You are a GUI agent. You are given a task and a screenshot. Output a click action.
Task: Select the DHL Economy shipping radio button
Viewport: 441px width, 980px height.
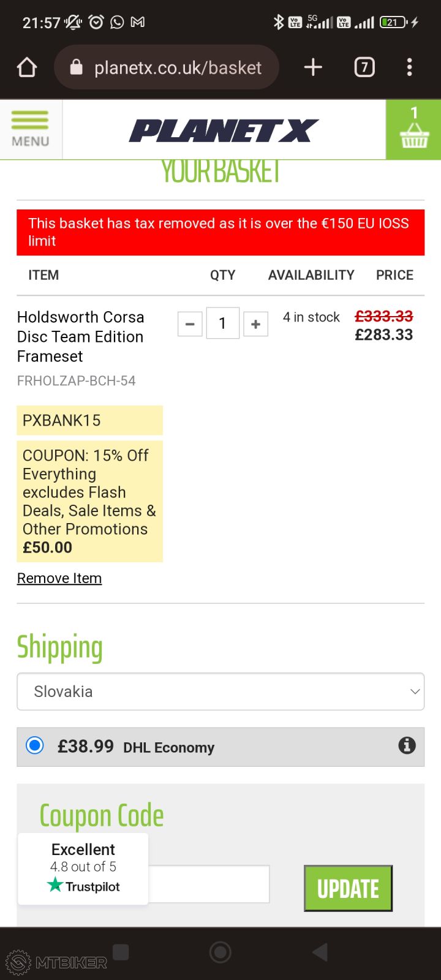click(35, 746)
